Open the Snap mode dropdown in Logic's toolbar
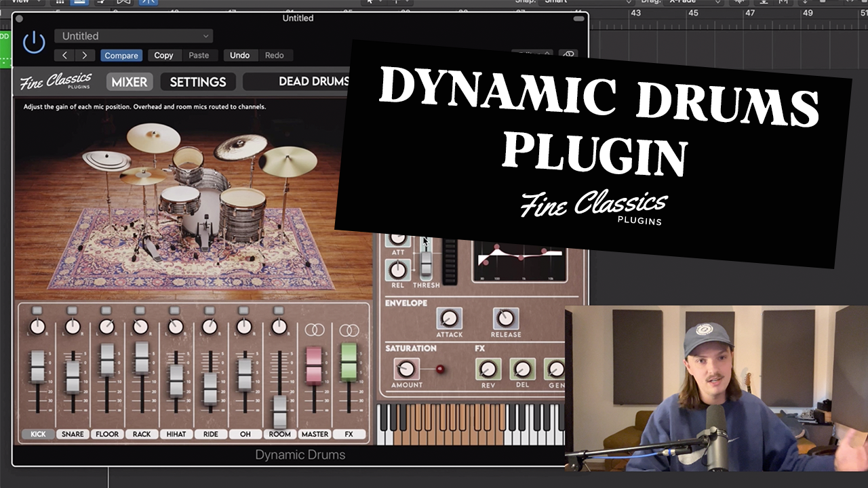 pyautogui.click(x=556, y=1)
